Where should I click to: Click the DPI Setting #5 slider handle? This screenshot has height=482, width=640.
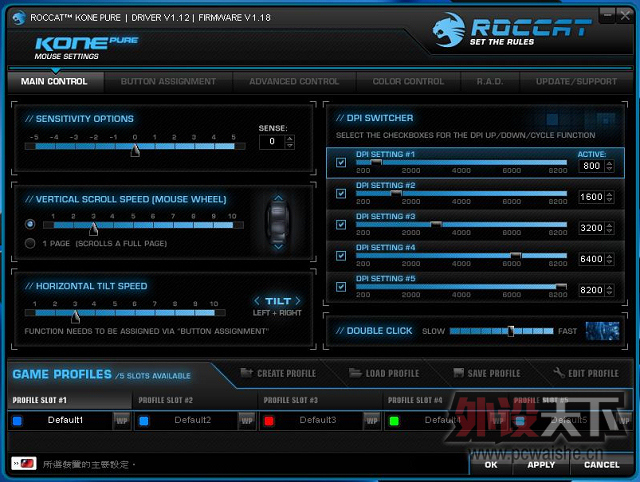point(562,287)
